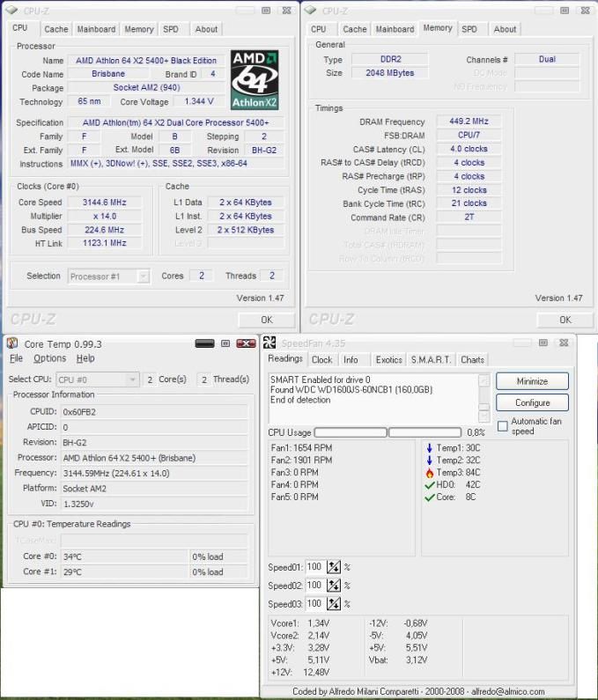Open the Core Temp Help menu

(x=85, y=358)
